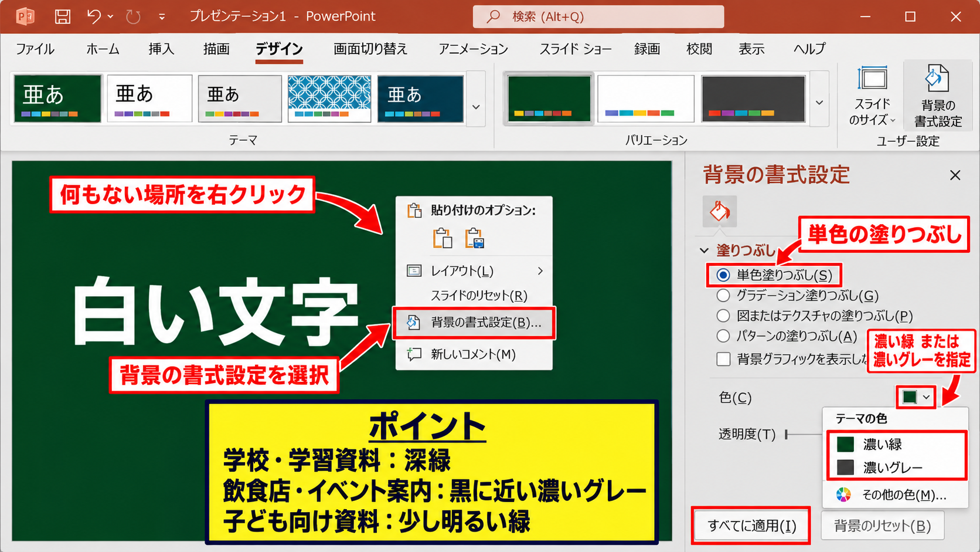The width and height of the screenshot is (980, 552).
Task: Choose 新しいコメント(M) in context menu
Action: click(x=474, y=354)
